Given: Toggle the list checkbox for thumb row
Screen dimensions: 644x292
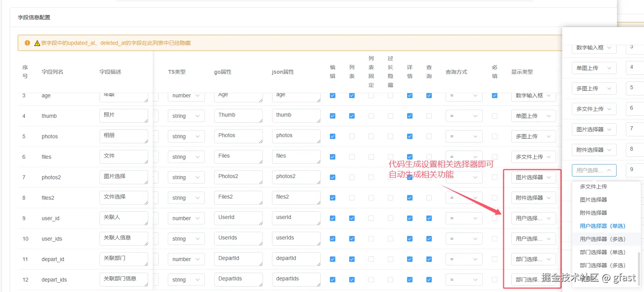Looking at the screenshot, I should [x=352, y=116].
